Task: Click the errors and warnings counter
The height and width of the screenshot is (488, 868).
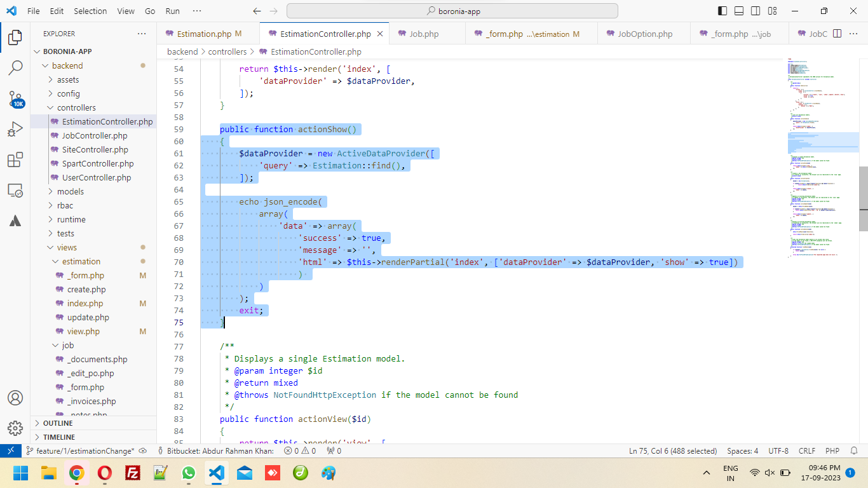Action: click(300, 451)
